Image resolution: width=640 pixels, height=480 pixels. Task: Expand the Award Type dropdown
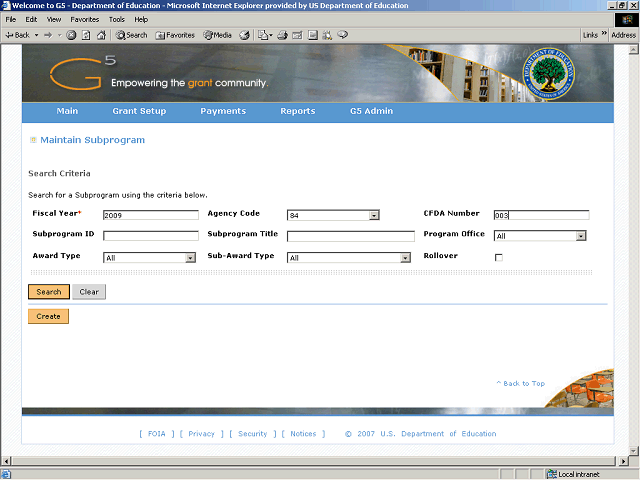[190, 258]
